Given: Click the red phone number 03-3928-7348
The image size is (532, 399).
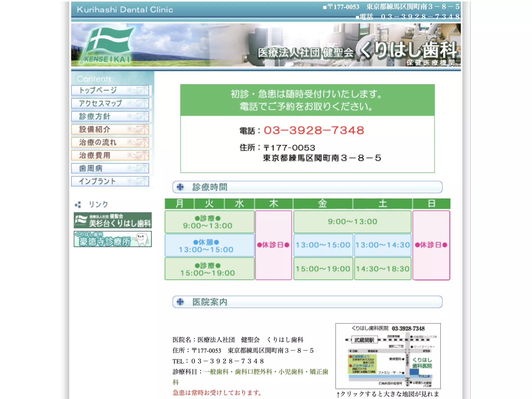Looking at the screenshot, I should 314,130.
